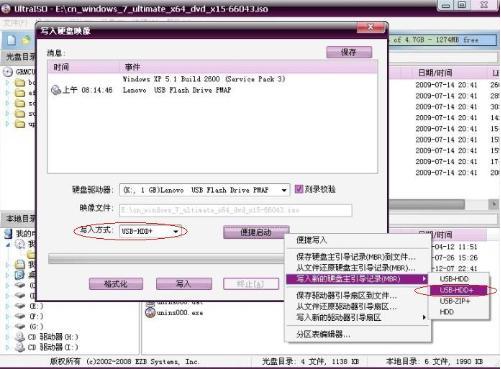
Task: Click the local file date '-12-07 22:41'
Action: (x=455, y=268)
